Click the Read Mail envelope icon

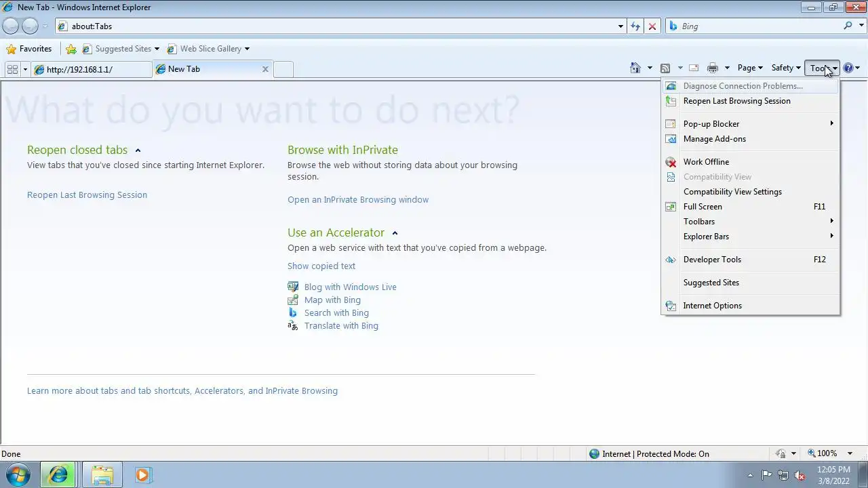pyautogui.click(x=694, y=68)
